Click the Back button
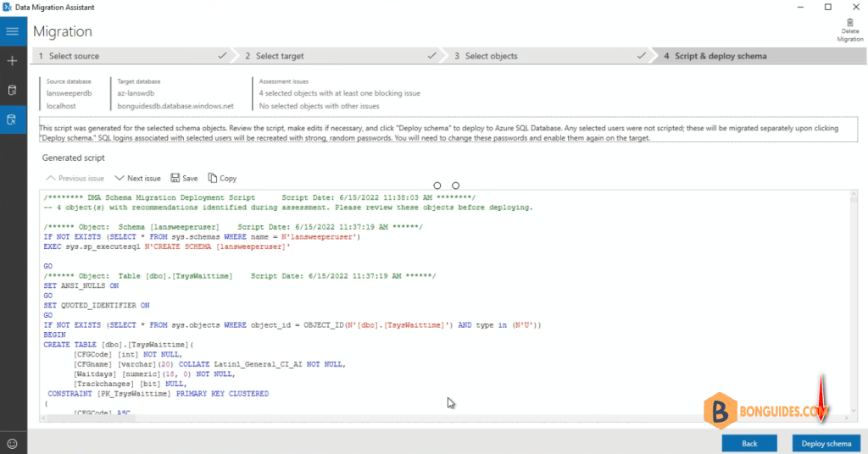 pyautogui.click(x=749, y=444)
